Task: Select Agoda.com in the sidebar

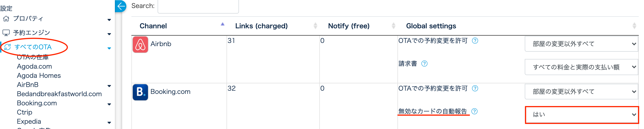Action: click(x=34, y=67)
